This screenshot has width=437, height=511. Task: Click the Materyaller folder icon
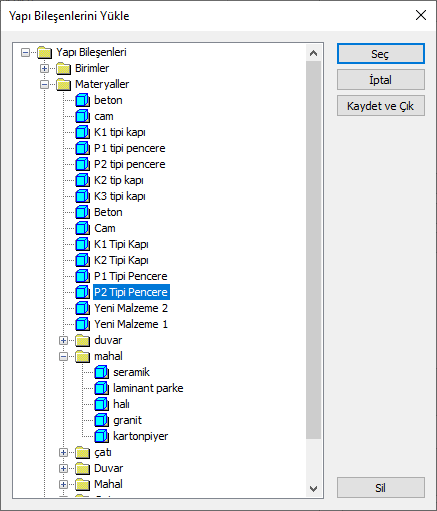pos(63,84)
